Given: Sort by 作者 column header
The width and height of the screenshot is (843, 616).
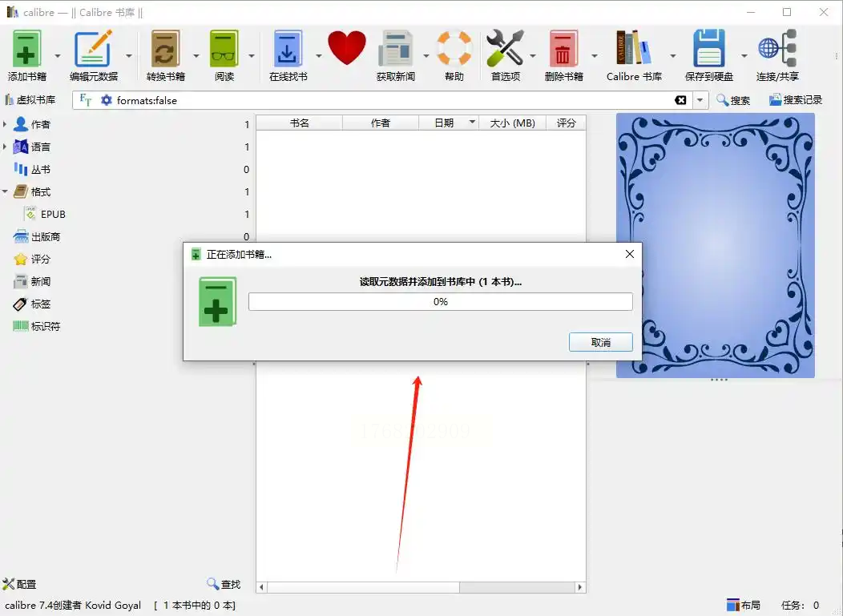Looking at the screenshot, I should [x=380, y=123].
